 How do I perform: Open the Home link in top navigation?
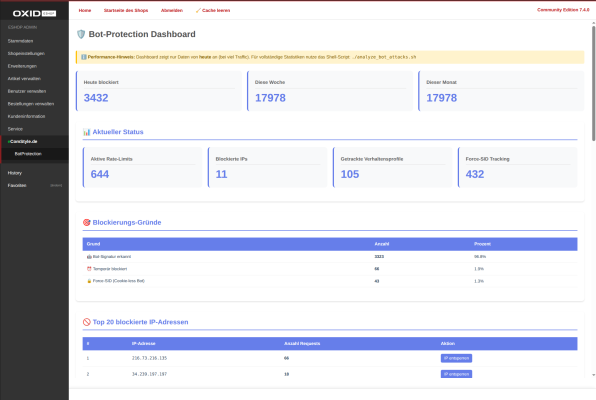85,10
